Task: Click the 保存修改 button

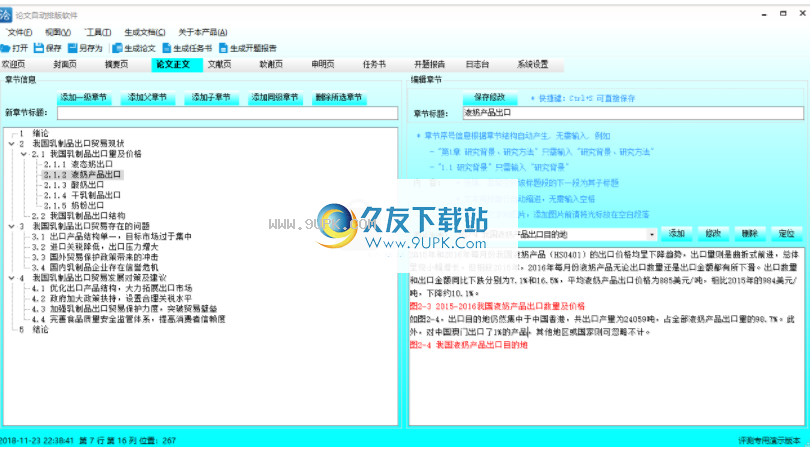Action: tap(489, 97)
